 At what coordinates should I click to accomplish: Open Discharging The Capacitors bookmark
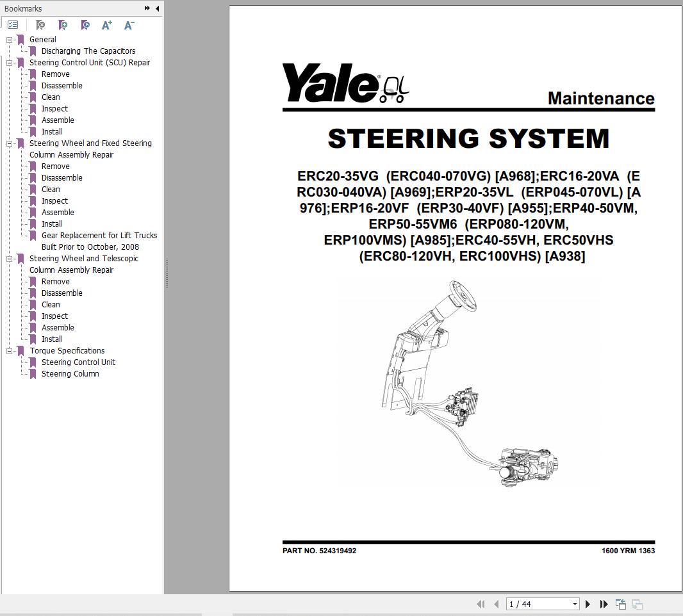[88, 51]
